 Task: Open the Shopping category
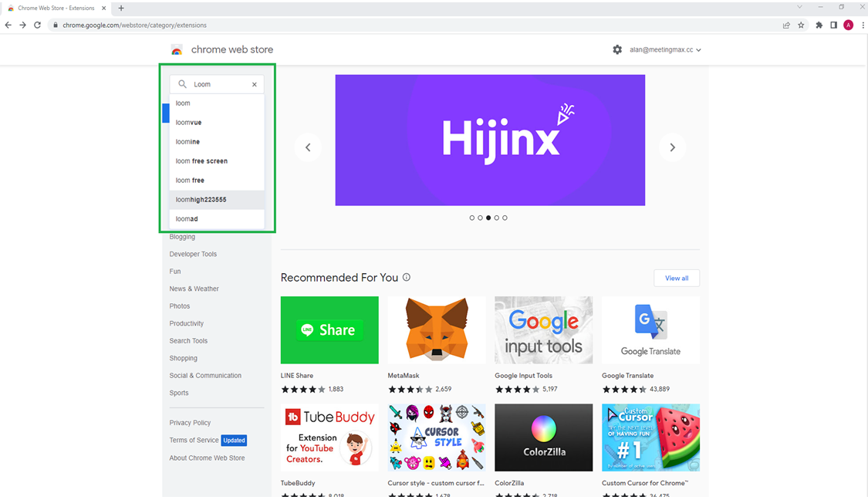point(183,358)
